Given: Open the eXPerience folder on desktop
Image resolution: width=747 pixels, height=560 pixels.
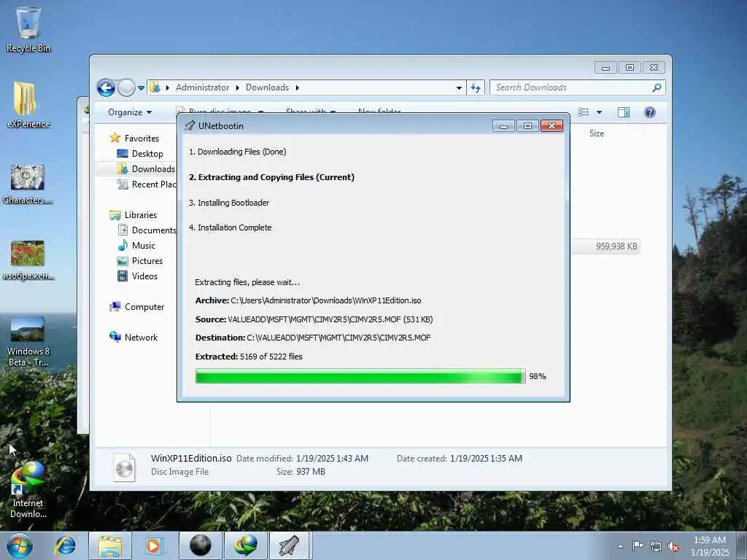Looking at the screenshot, I should [28, 105].
